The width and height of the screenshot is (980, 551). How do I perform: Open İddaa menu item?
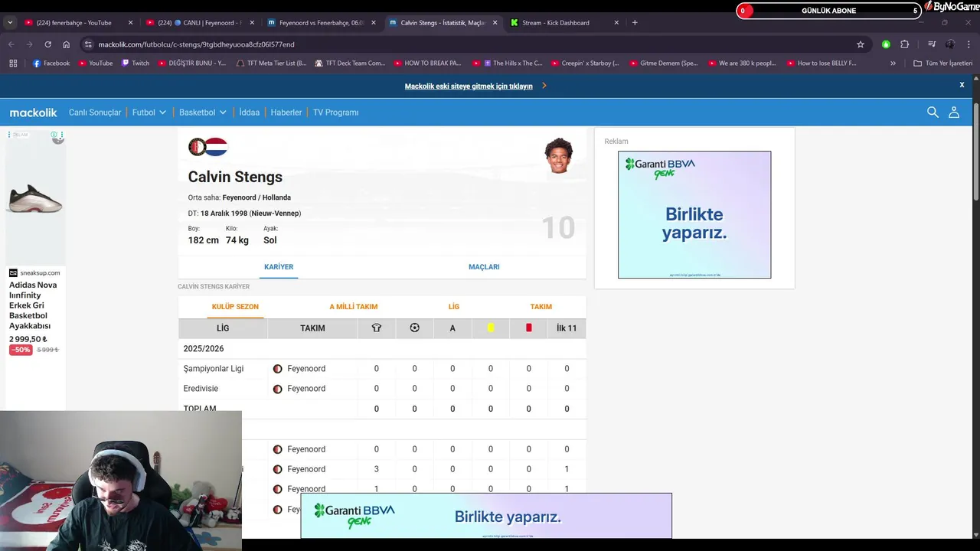coord(249,112)
